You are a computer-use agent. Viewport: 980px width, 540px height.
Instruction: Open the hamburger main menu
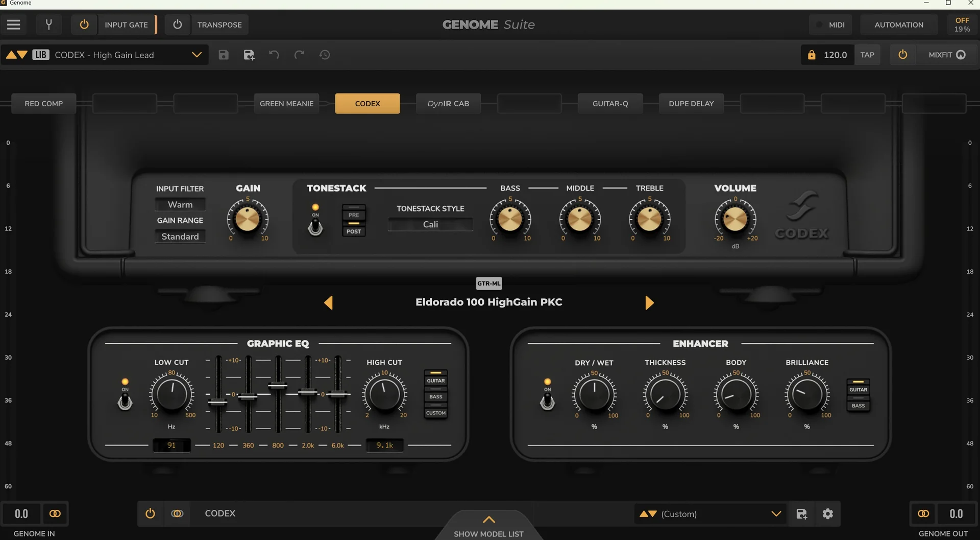[14, 25]
